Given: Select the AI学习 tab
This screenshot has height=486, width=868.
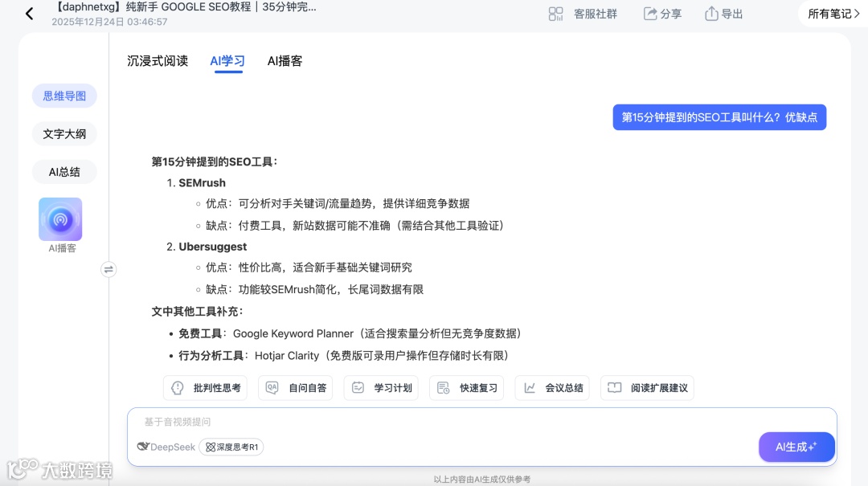Looking at the screenshot, I should pyautogui.click(x=227, y=61).
